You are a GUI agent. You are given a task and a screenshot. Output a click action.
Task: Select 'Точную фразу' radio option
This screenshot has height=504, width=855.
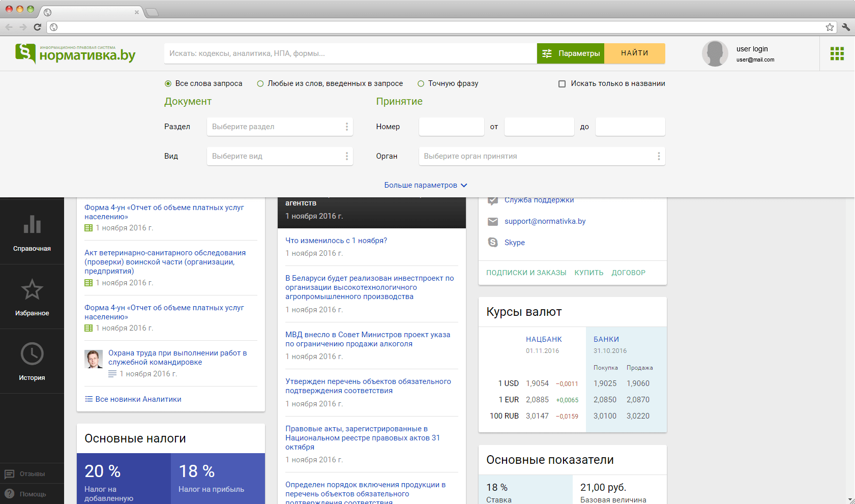click(421, 84)
